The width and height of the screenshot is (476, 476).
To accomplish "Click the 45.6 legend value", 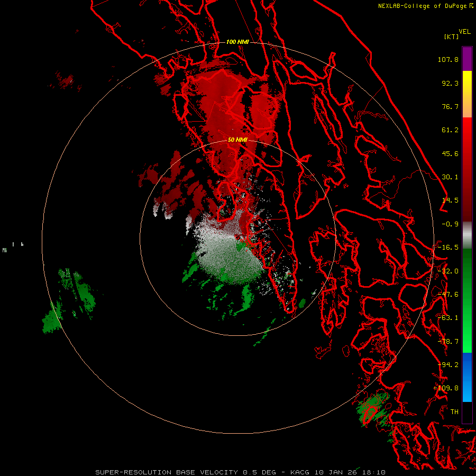I will point(450,153).
